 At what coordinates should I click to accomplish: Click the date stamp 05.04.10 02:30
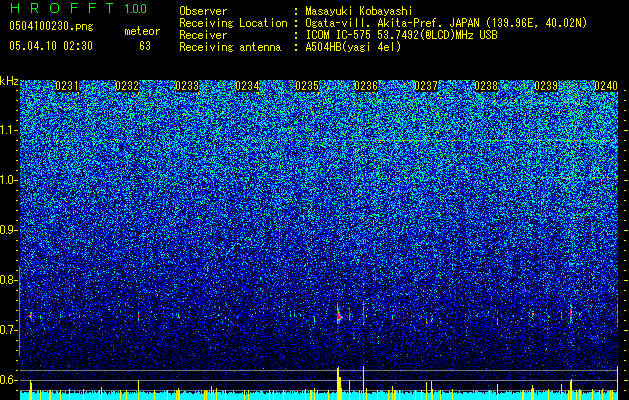click(51, 46)
